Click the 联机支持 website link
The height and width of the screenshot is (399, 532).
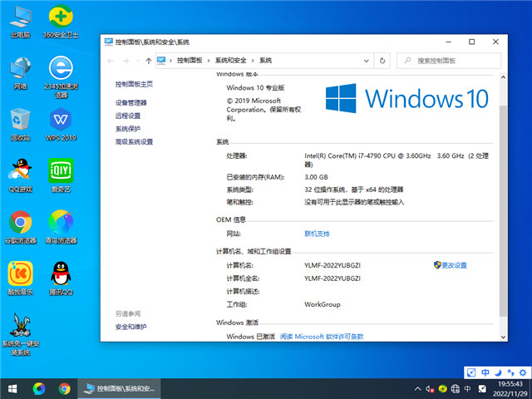(317, 234)
